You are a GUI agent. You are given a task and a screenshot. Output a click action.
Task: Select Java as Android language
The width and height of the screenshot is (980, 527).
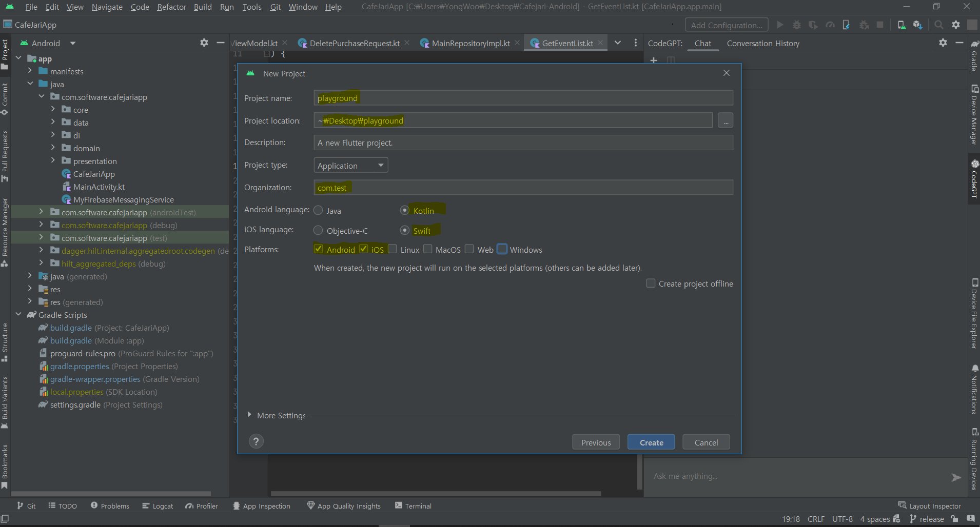click(x=318, y=210)
